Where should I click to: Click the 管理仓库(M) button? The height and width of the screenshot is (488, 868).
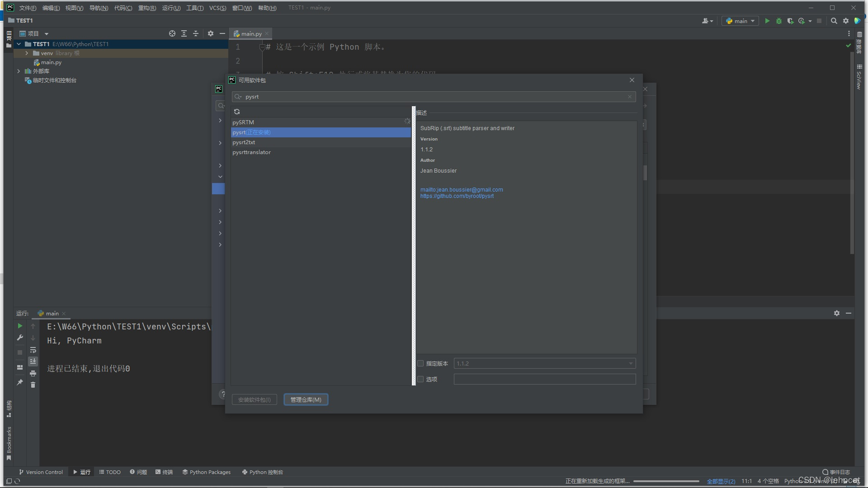[306, 399]
